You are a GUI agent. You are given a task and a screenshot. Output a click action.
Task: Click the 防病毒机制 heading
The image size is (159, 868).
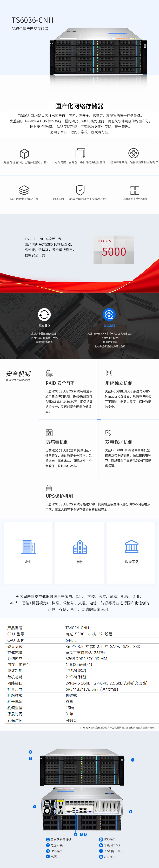coord(57,442)
